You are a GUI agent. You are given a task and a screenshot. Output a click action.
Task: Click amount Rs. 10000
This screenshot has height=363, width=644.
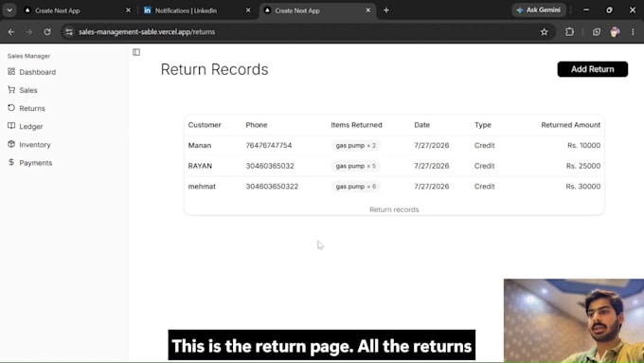click(x=583, y=146)
